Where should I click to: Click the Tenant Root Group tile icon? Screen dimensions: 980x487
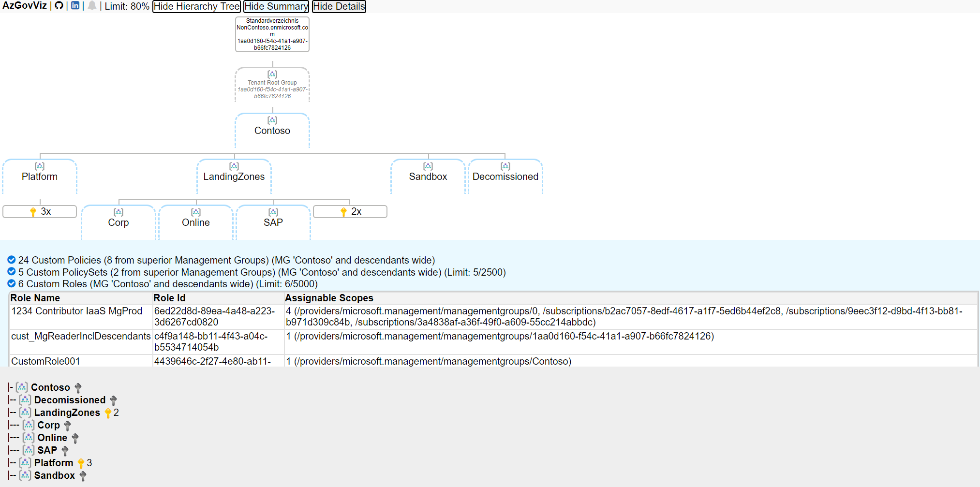click(272, 74)
